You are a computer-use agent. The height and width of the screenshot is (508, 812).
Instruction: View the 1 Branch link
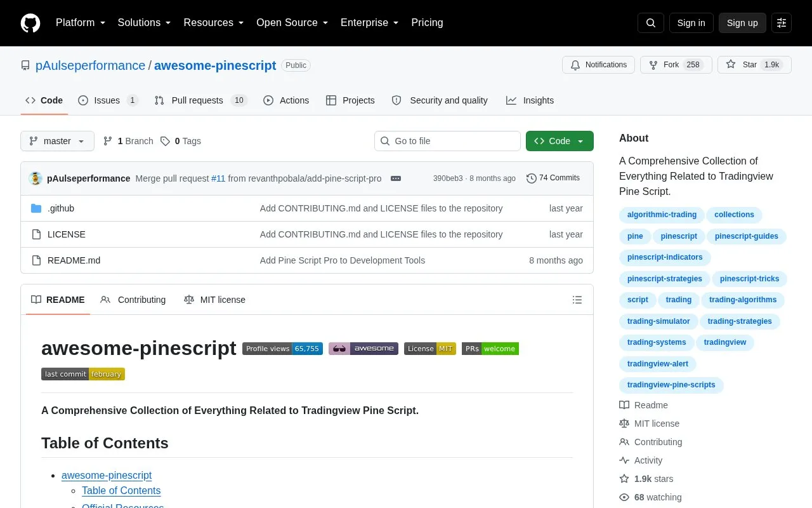tap(128, 141)
